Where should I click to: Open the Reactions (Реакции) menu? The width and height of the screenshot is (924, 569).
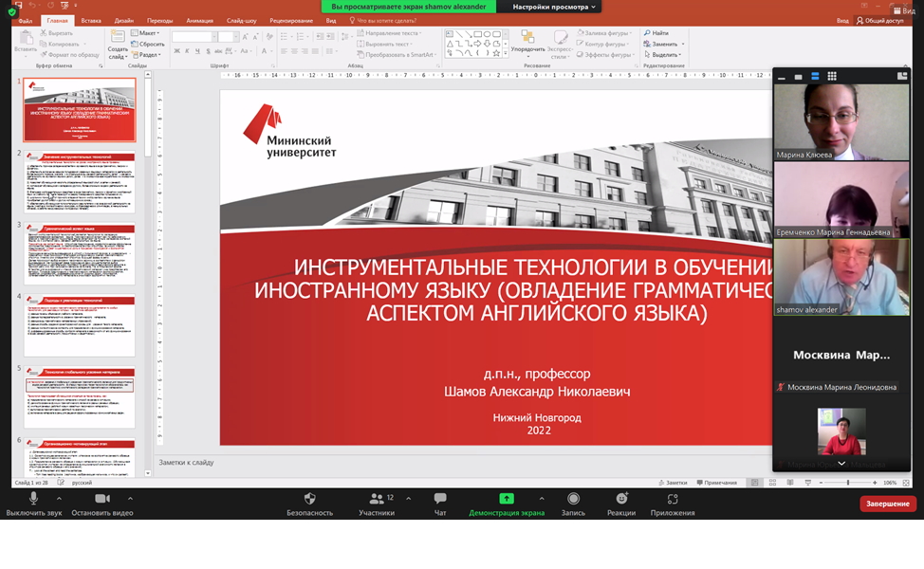tap(621, 505)
